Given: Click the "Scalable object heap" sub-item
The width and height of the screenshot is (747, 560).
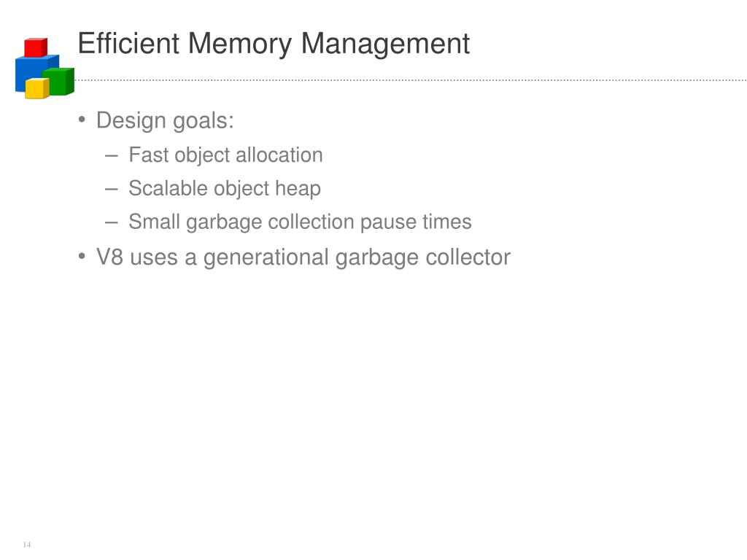Looking at the screenshot, I should 225,188.
